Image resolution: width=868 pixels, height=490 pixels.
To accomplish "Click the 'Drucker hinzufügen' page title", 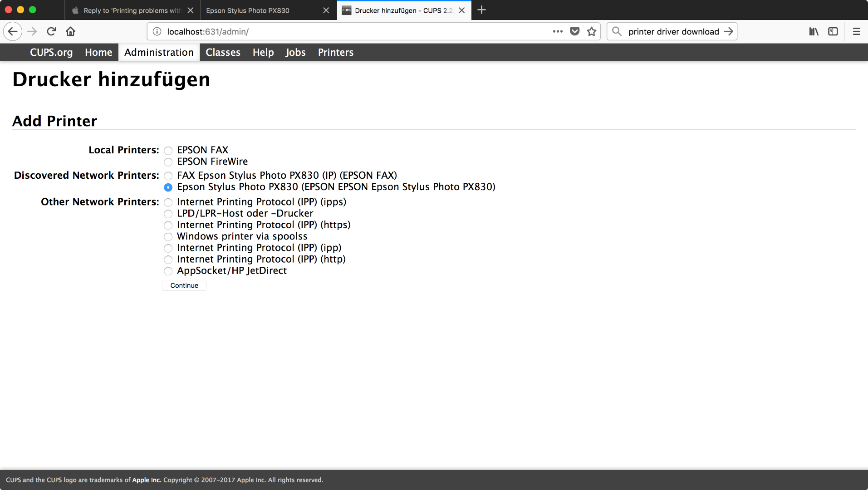I will pos(111,79).
